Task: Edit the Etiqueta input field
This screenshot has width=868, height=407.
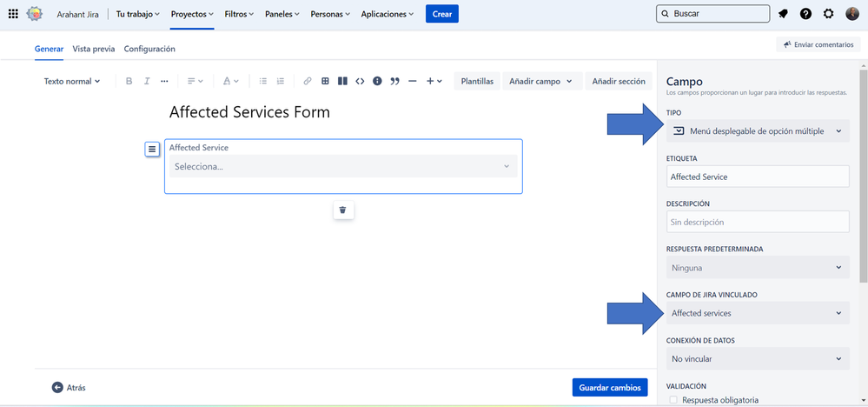Action: click(758, 177)
